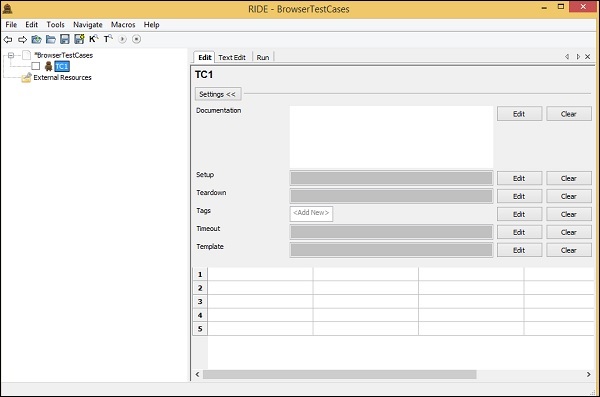Collapse the BrowserTestCases tree node
The width and height of the screenshot is (600, 397).
(x=11, y=55)
